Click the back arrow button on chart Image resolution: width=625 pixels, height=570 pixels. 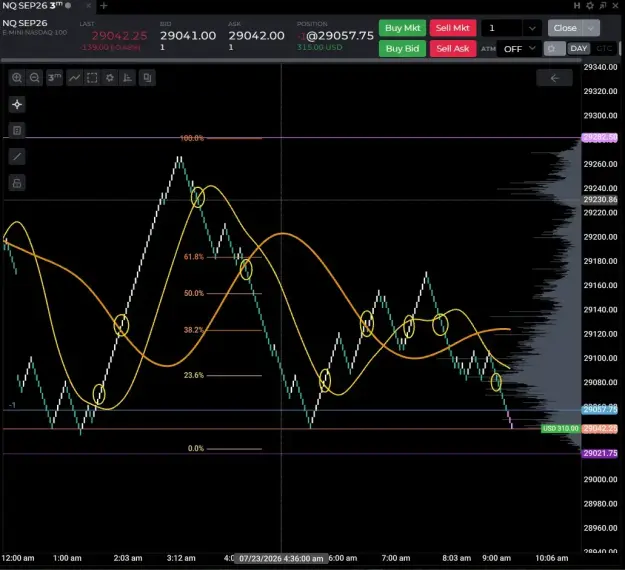pyautogui.click(x=554, y=78)
